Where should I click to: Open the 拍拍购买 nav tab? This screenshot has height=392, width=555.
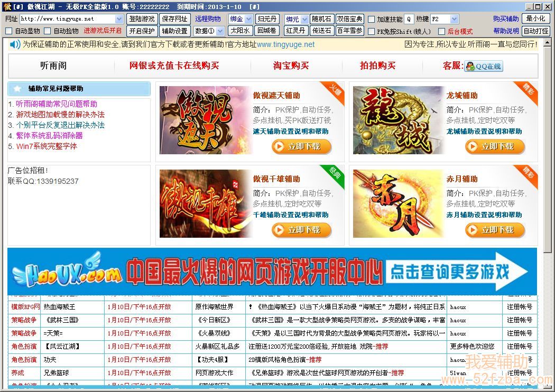coord(377,66)
